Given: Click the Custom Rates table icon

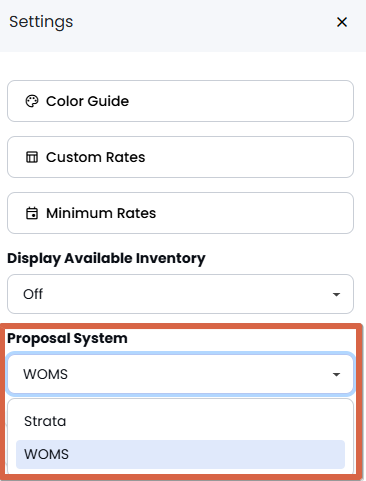Looking at the screenshot, I should (32, 157).
